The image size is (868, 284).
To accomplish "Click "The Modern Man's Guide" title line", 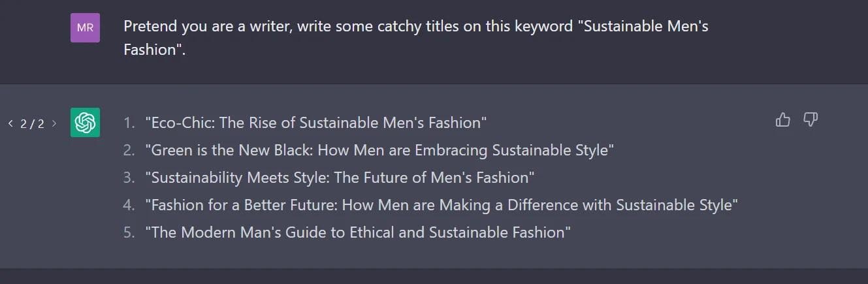I will coord(358,232).
